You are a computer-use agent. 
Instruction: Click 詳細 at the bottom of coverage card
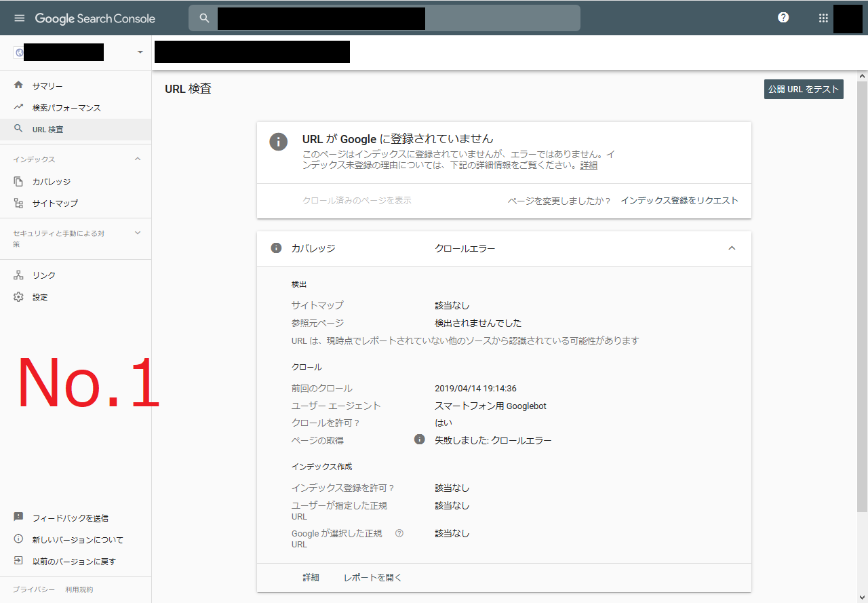point(311,578)
